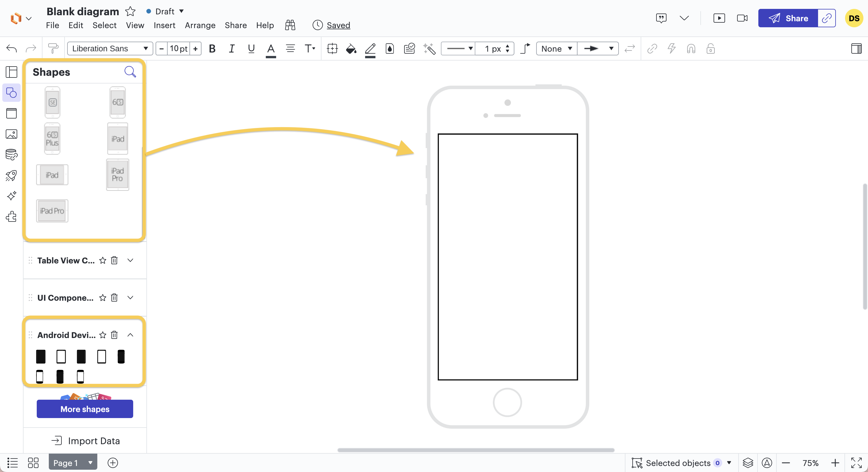Open the File menu

(x=52, y=25)
